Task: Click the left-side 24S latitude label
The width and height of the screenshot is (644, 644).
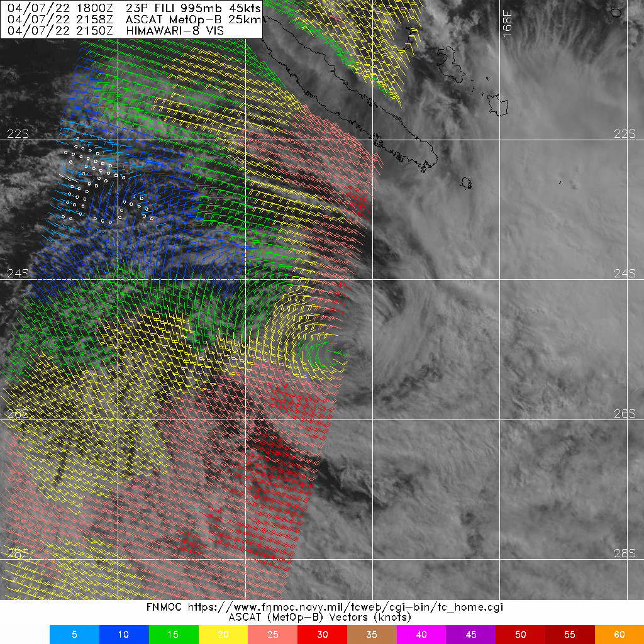Action: click(x=18, y=274)
